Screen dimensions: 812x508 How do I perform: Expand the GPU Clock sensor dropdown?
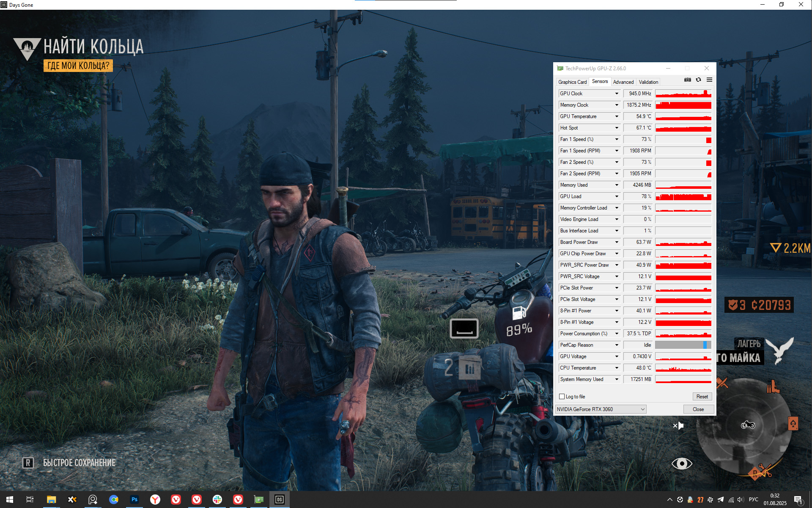tap(617, 94)
